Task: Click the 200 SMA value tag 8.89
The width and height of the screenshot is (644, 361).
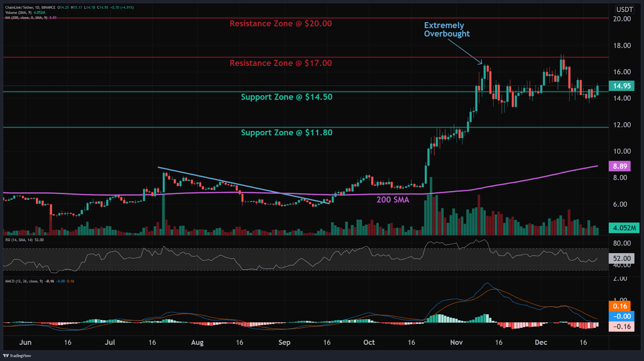Action: pyautogui.click(x=620, y=166)
